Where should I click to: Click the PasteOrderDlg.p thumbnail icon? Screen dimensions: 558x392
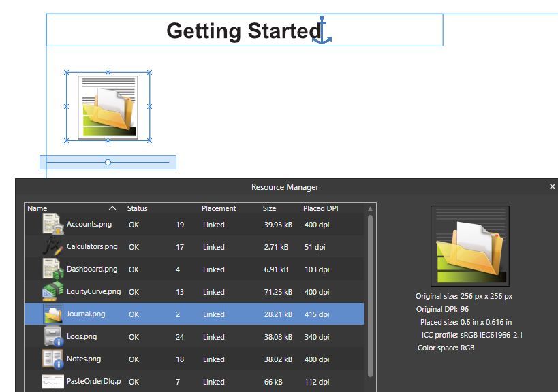(x=53, y=381)
